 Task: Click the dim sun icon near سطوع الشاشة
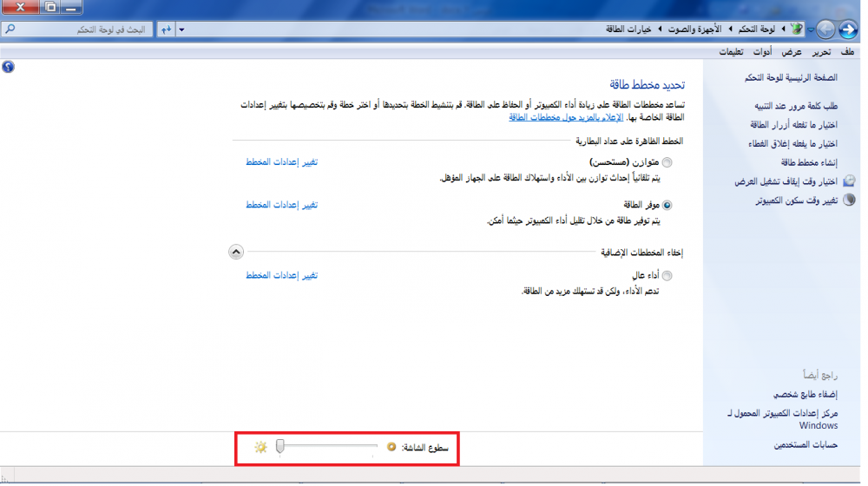coord(391,447)
